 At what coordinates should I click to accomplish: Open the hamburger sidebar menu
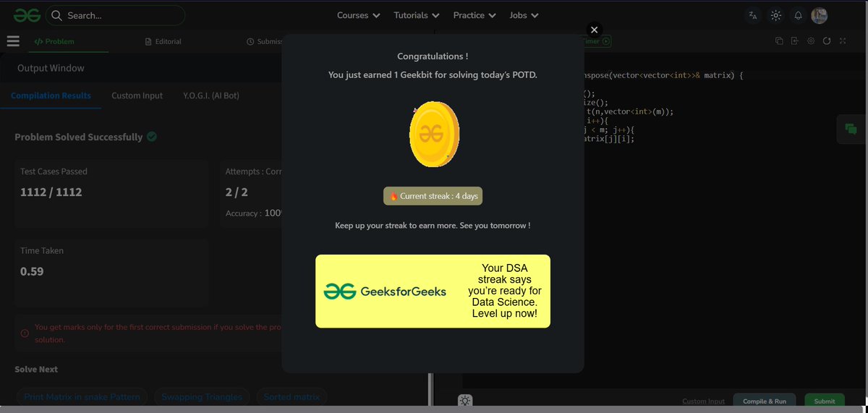13,41
